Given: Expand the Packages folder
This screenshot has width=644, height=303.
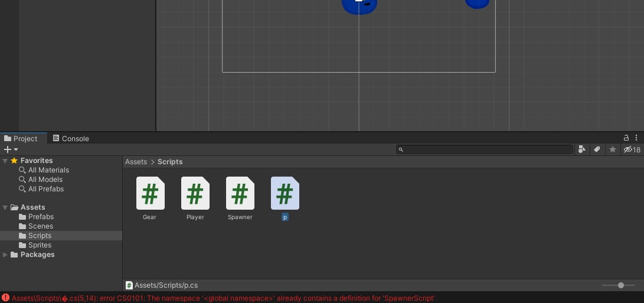Looking at the screenshot, I should click(x=5, y=255).
